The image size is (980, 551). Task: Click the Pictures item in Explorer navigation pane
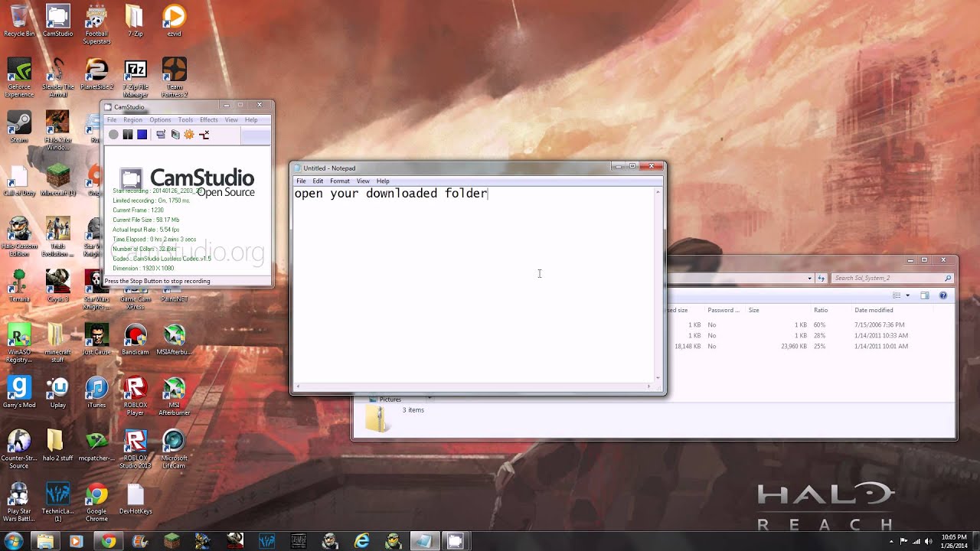click(x=390, y=399)
